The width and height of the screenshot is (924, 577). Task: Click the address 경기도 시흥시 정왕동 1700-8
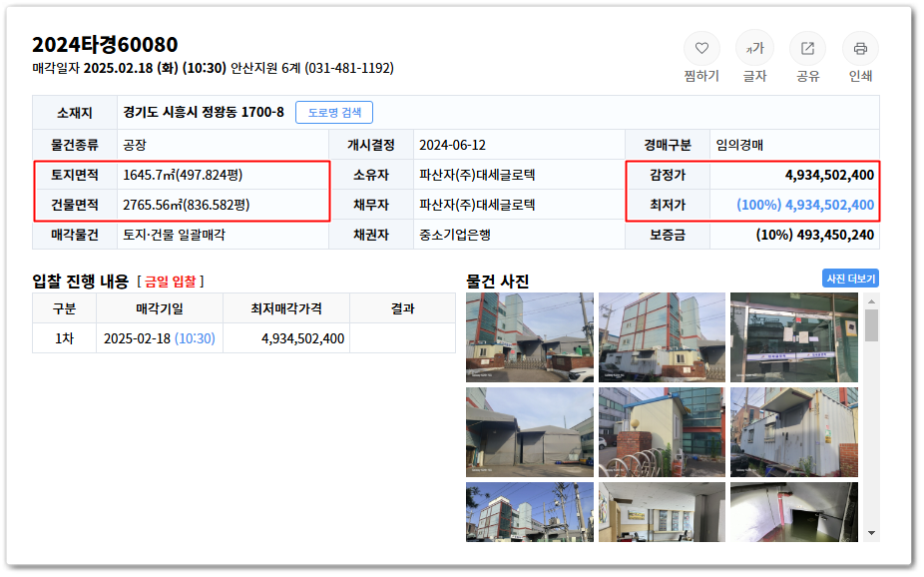coord(204,112)
